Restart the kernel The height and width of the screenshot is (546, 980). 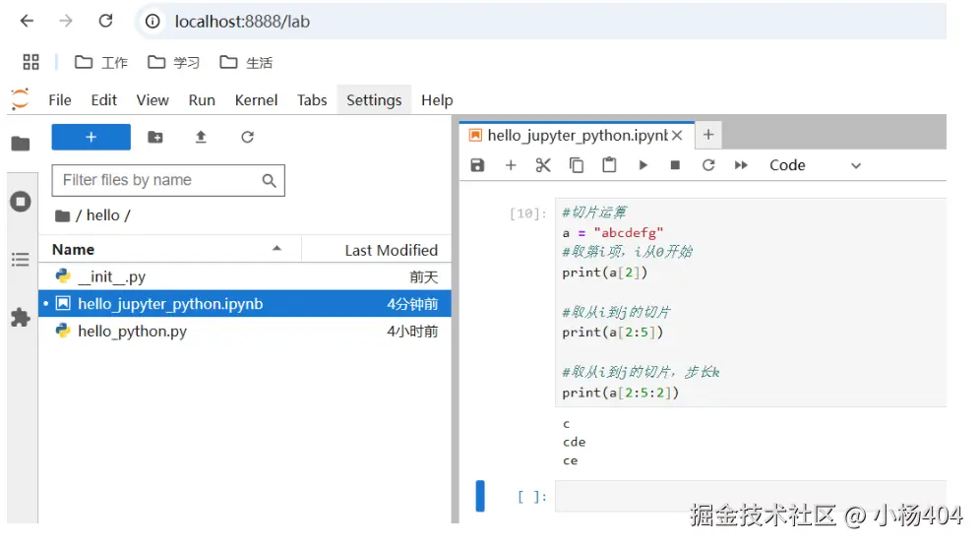[708, 165]
